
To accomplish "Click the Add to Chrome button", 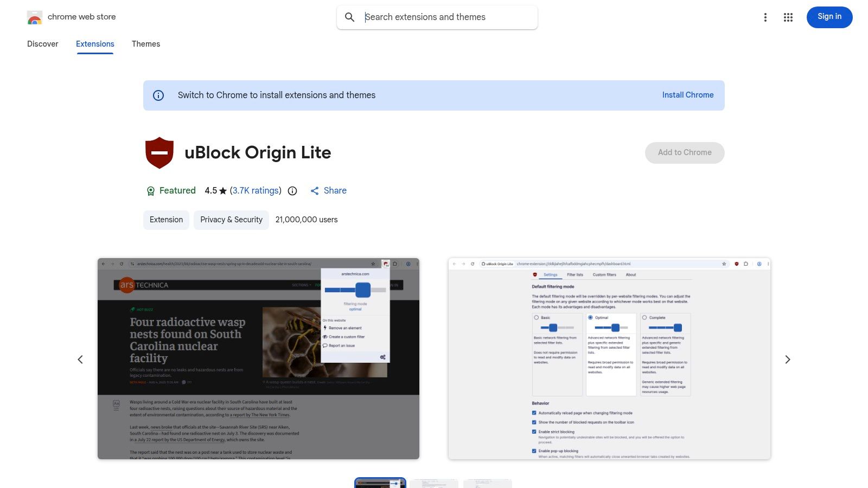I will pos(685,153).
